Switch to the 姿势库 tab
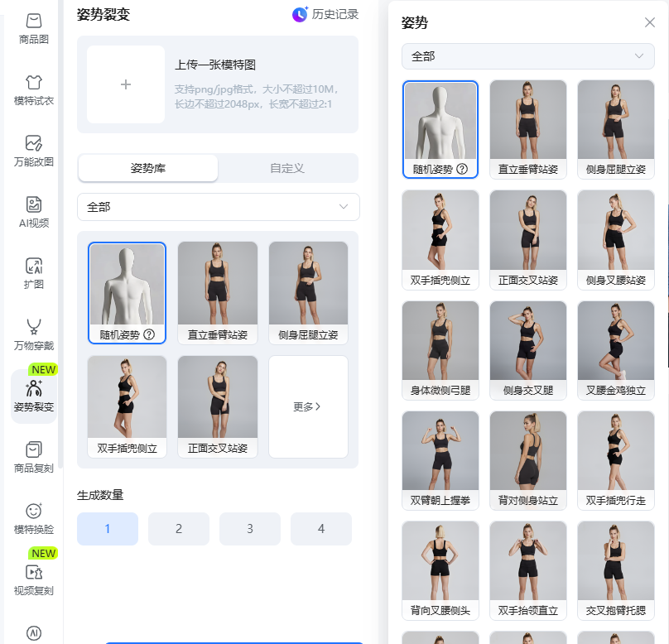 coord(148,168)
